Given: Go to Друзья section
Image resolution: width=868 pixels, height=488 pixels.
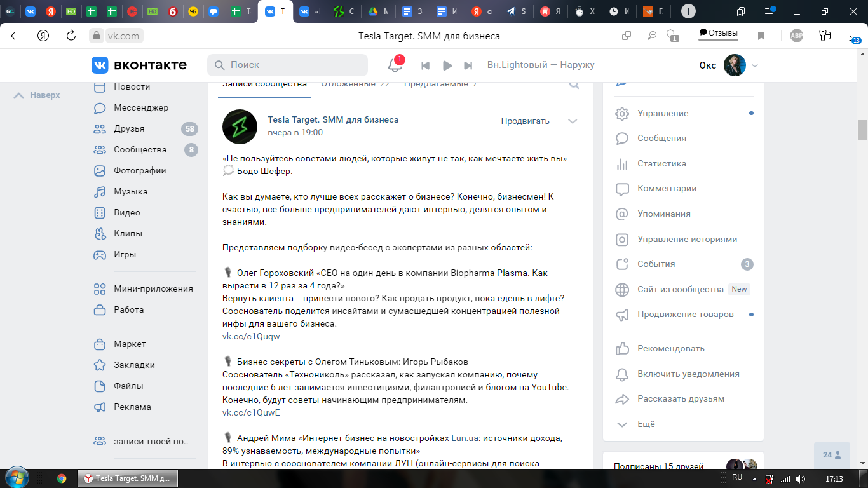Looking at the screenshot, I should [x=129, y=128].
